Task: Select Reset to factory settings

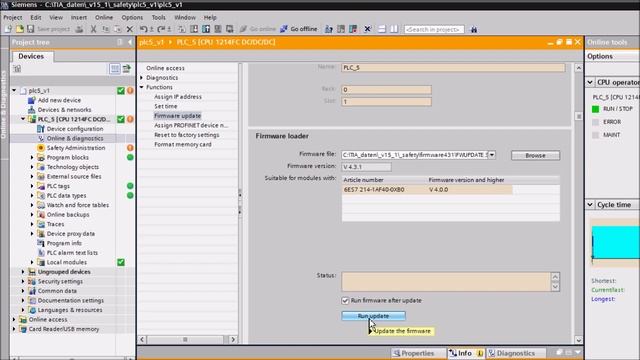Action: point(187,135)
